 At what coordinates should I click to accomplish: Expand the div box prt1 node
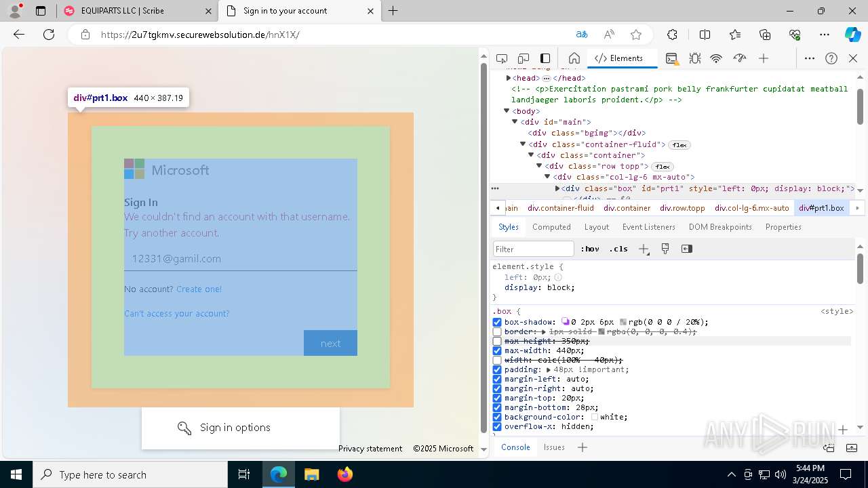(x=557, y=188)
